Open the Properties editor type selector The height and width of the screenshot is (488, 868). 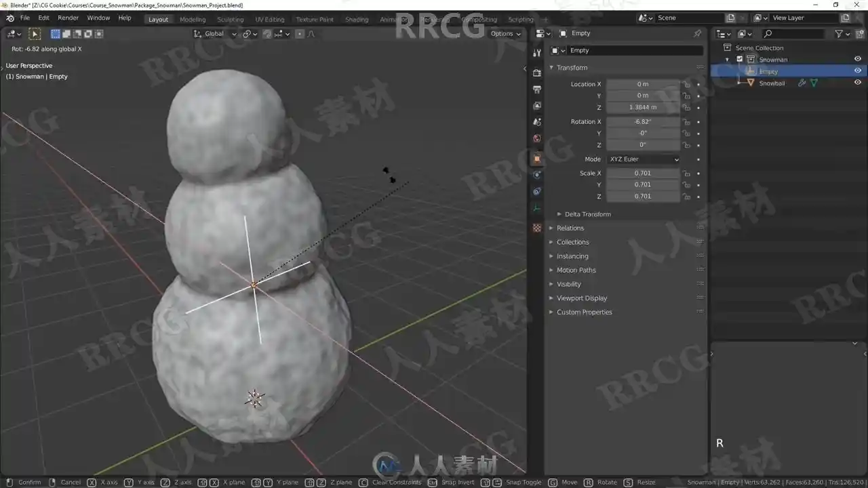(542, 33)
